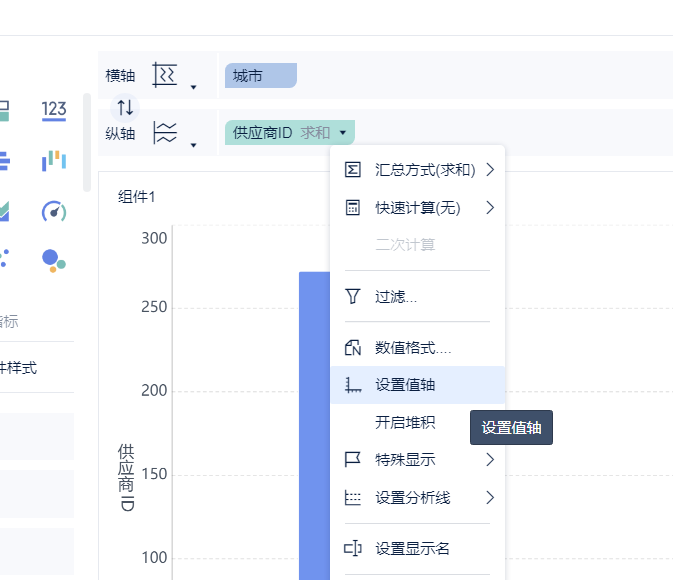Select 数值格式 in the context menu
The image size is (673, 580).
coord(413,348)
